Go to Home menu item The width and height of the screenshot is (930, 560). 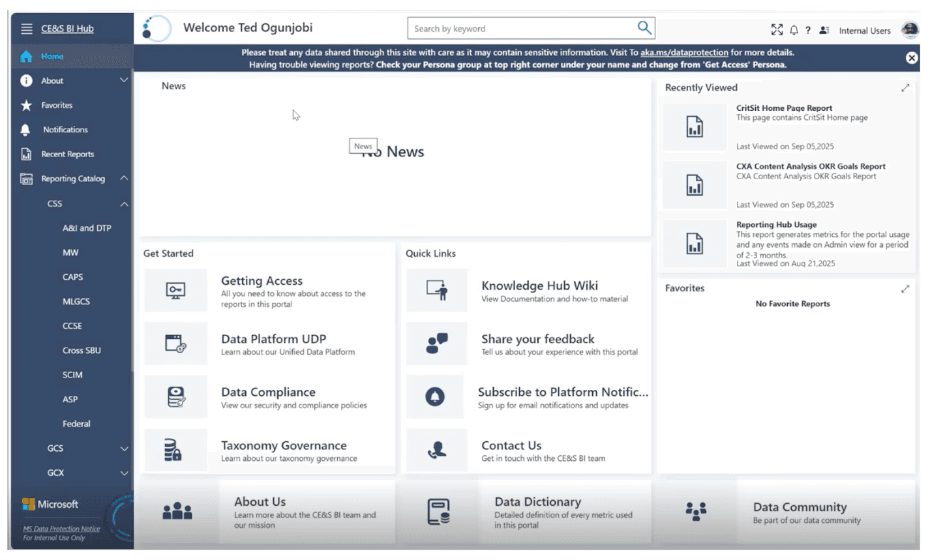[x=52, y=57]
